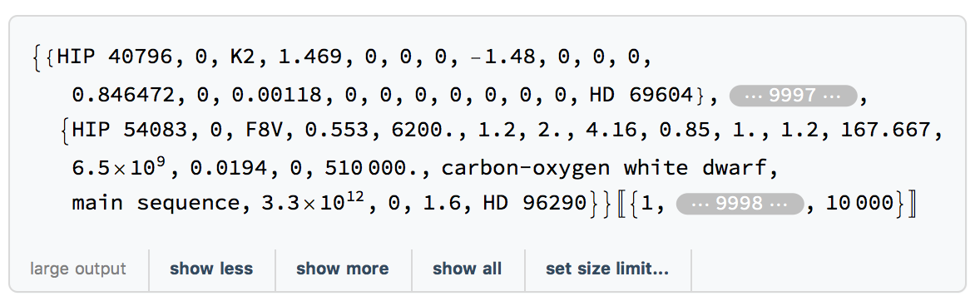The image size is (980, 306).
Task: Select show all to display full output
Action: (x=467, y=269)
